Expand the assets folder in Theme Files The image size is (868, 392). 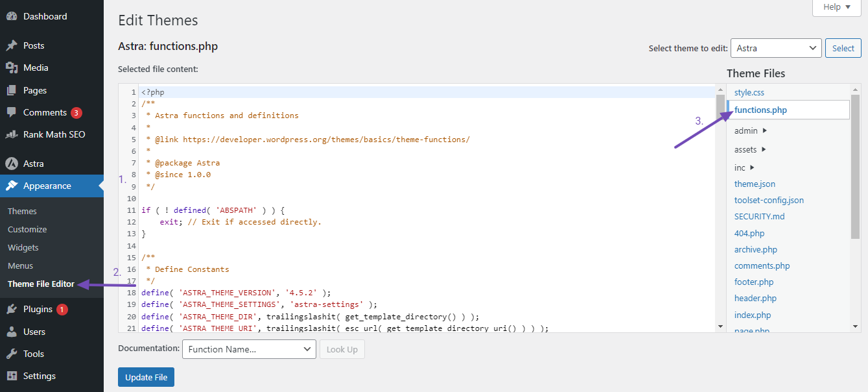tap(750, 149)
